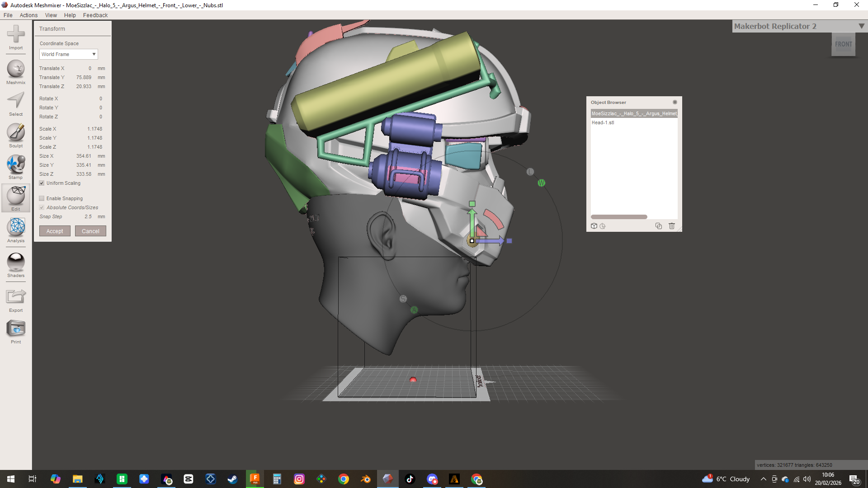Image resolution: width=868 pixels, height=488 pixels.
Task: Open the World Frame coordinate space dropdown
Action: [x=68, y=54]
